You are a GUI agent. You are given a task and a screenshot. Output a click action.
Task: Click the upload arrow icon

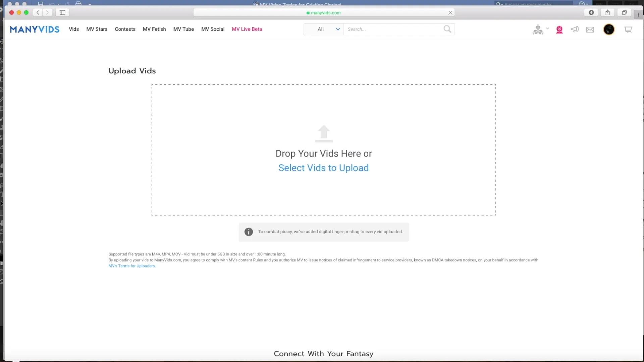[x=324, y=133]
